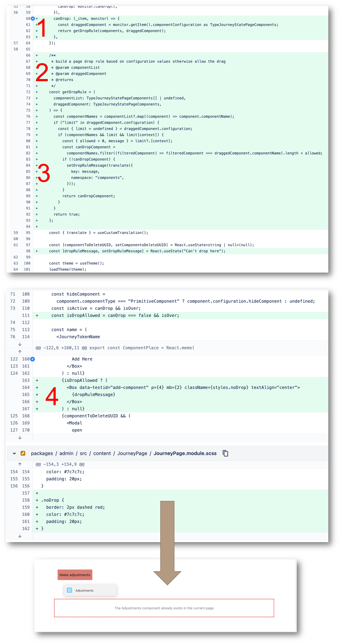The height and width of the screenshot is (644, 340).
Task: Add a comment on line 160 Add Here
Action: pos(32,359)
